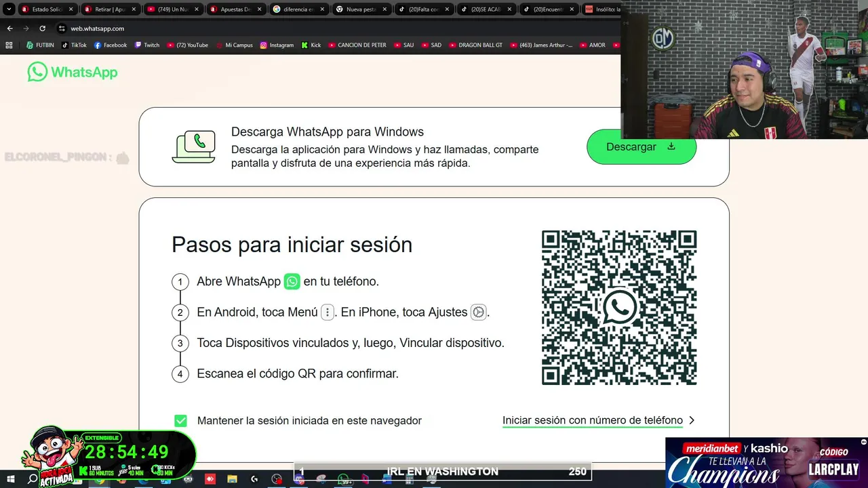Switch to the 'Estado Solici' tab
The image size is (868, 488).
point(47,9)
